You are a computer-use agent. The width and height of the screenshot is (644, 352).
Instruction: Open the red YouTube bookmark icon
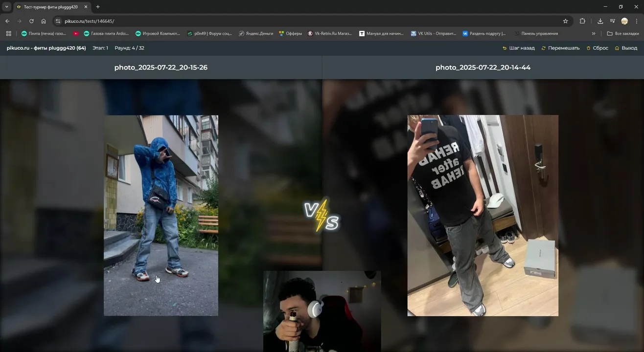[x=76, y=34]
